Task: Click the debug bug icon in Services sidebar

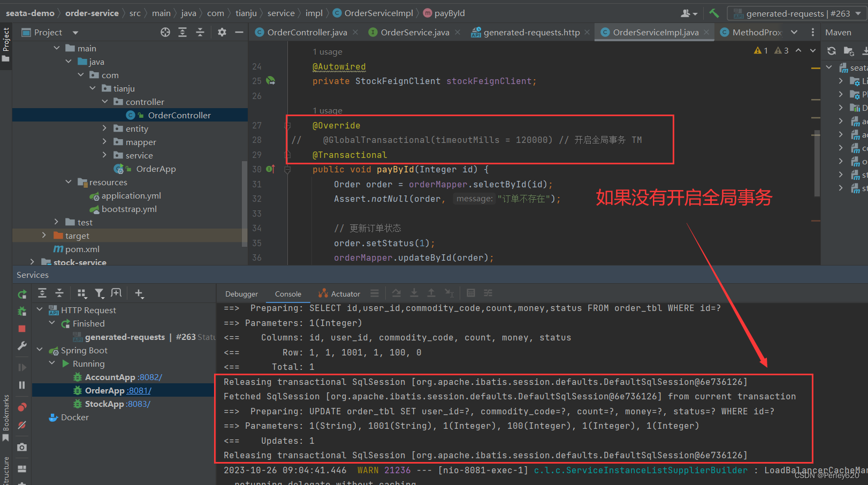Action: (x=22, y=311)
